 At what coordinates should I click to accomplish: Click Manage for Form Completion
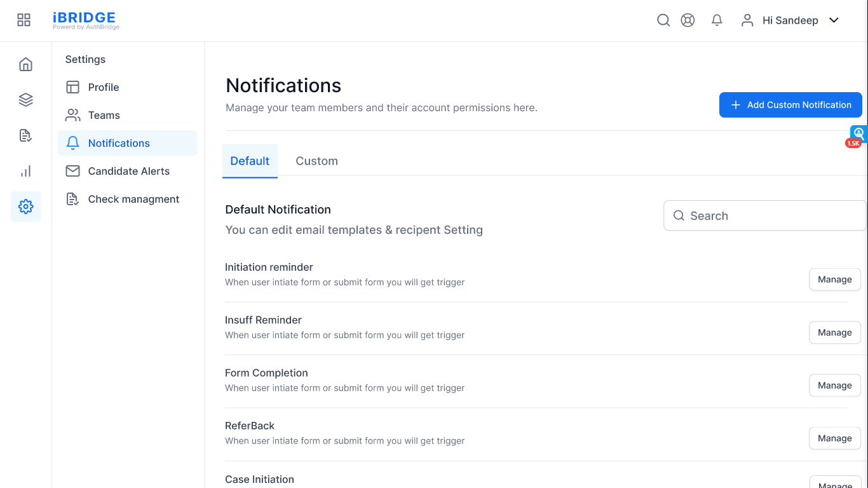tap(834, 385)
